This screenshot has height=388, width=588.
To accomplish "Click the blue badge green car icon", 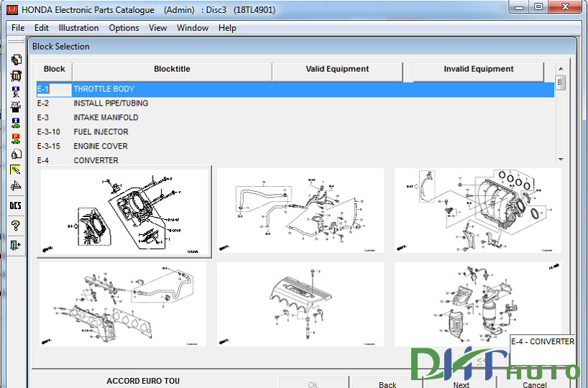I will [16, 123].
